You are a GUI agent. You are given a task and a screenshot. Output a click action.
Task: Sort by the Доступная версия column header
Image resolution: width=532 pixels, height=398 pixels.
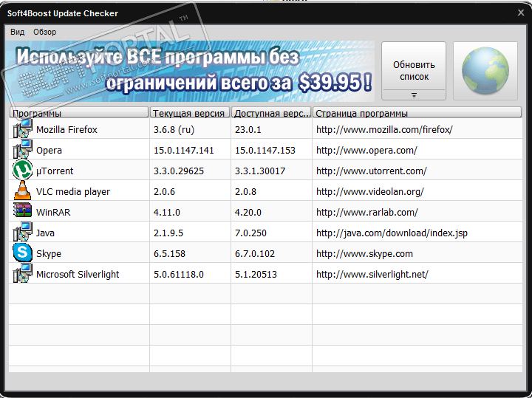pyautogui.click(x=271, y=112)
